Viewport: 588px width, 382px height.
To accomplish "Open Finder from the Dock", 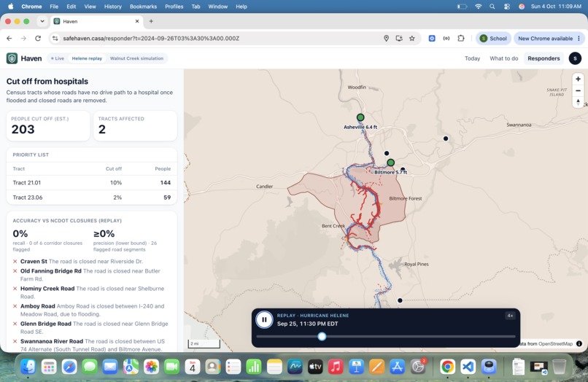I will [28, 367].
